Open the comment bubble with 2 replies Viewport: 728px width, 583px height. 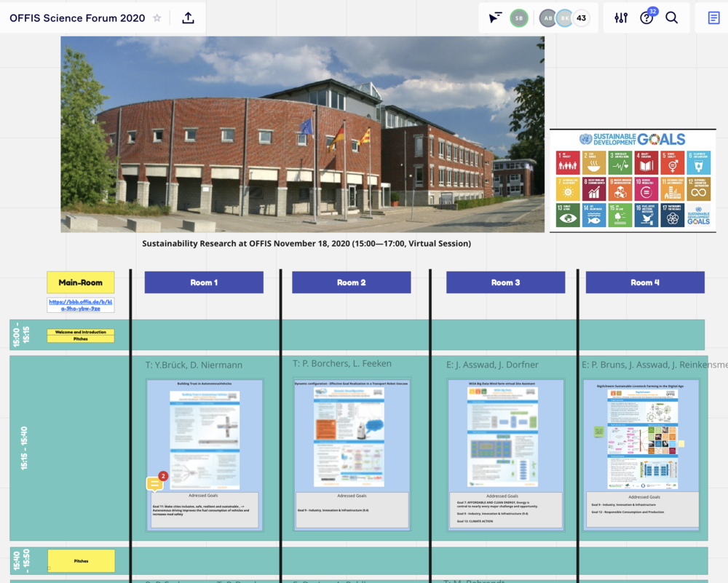pos(154,483)
